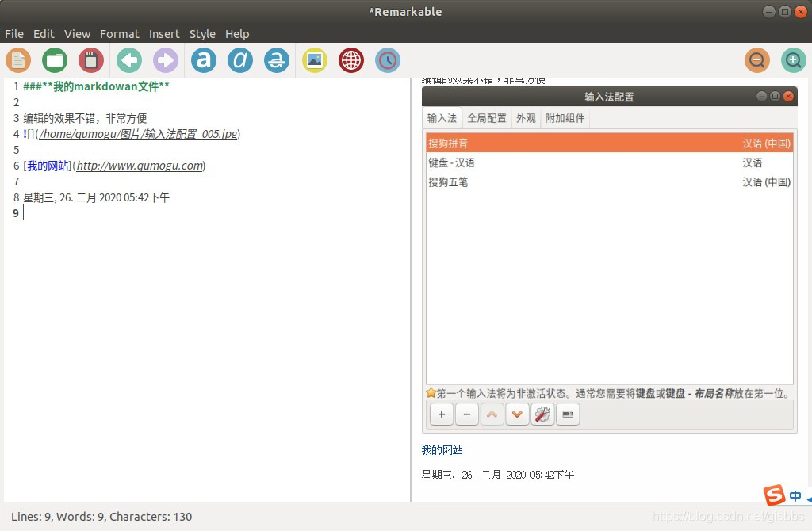Click the 全局配置 tab in the preview image
The height and width of the screenshot is (531, 812).
tap(487, 118)
